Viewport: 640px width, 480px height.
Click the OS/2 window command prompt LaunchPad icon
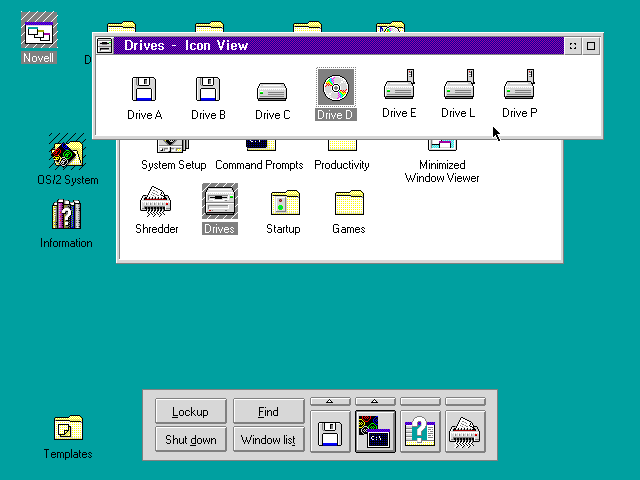[x=375, y=432]
